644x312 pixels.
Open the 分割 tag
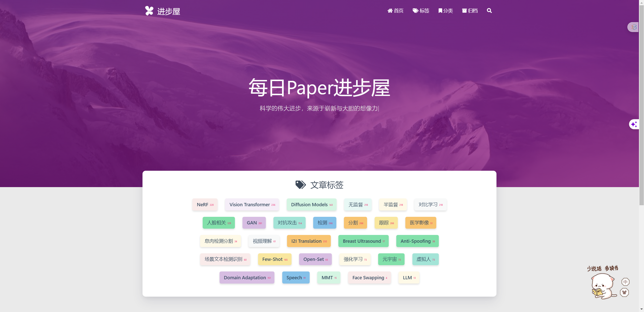pos(355,223)
